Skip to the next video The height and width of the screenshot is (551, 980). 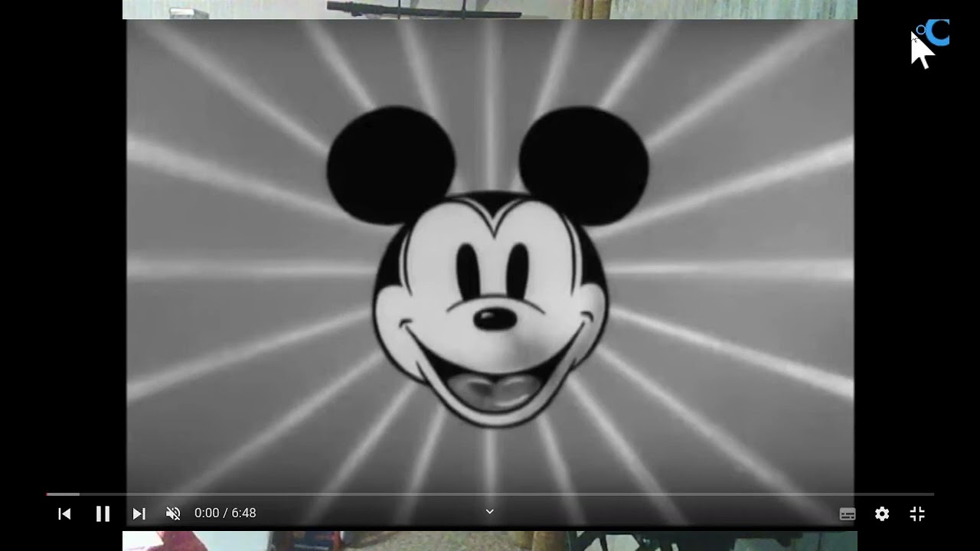click(x=139, y=514)
